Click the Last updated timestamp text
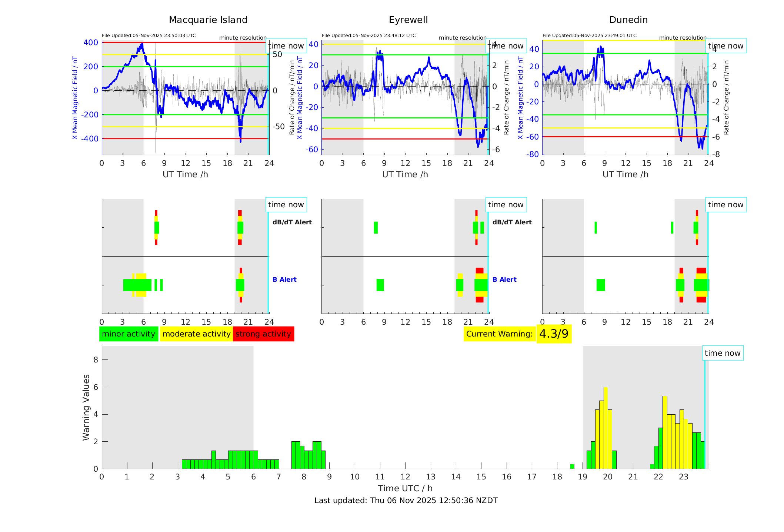 coord(406,501)
